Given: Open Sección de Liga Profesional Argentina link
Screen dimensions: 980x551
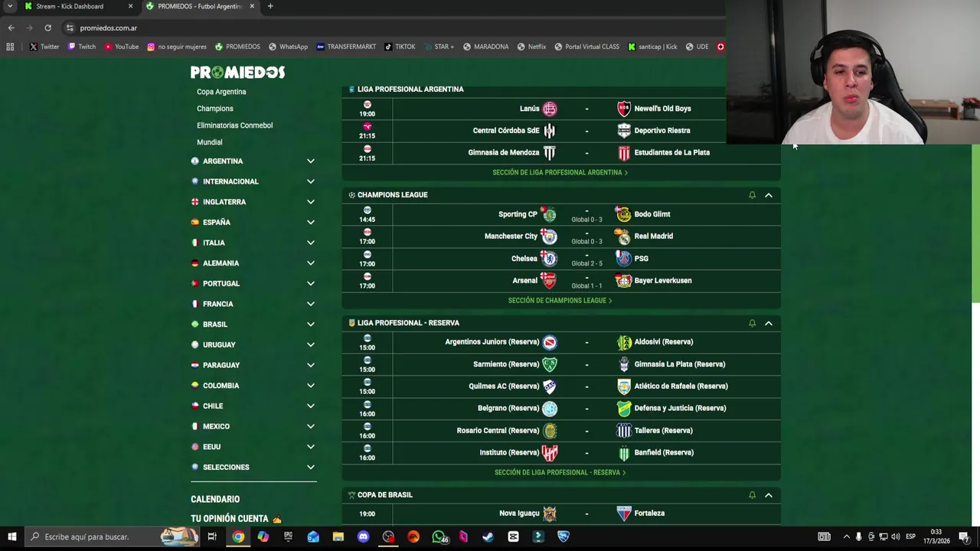Looking at the screenshot, I should (x=560, y=173).
